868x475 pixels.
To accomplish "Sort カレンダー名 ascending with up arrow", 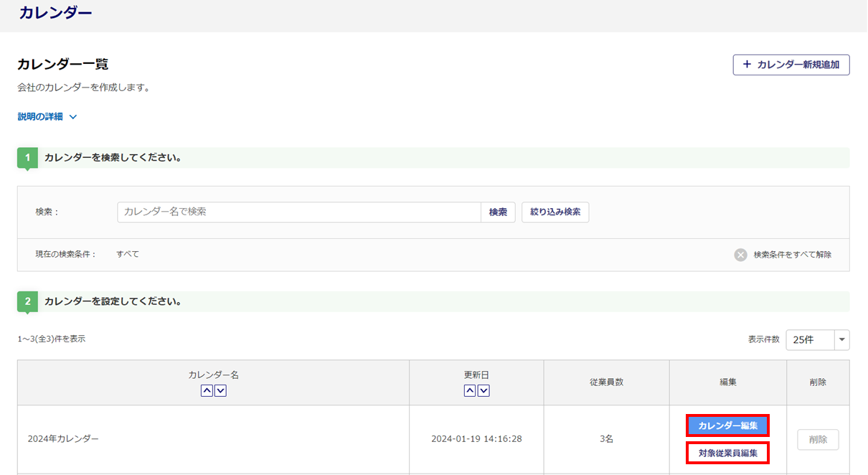I will coord(207,391).
